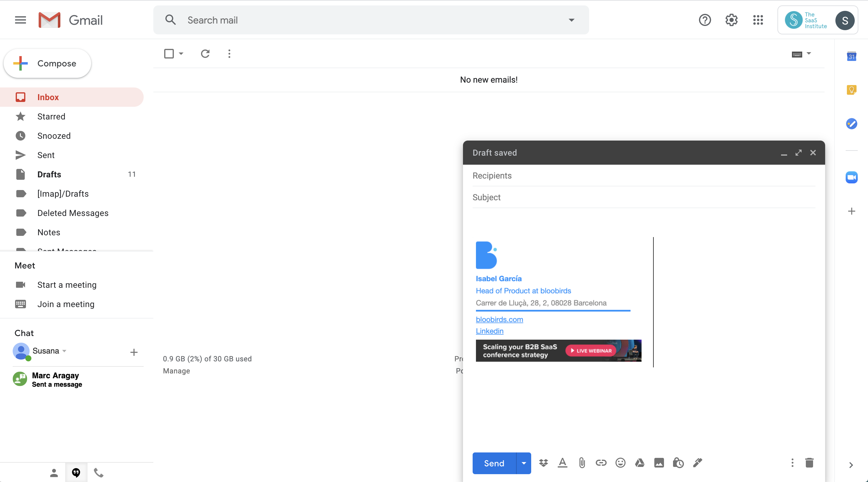Click Manage storage link
868x482 pixels.
(176, 371)
